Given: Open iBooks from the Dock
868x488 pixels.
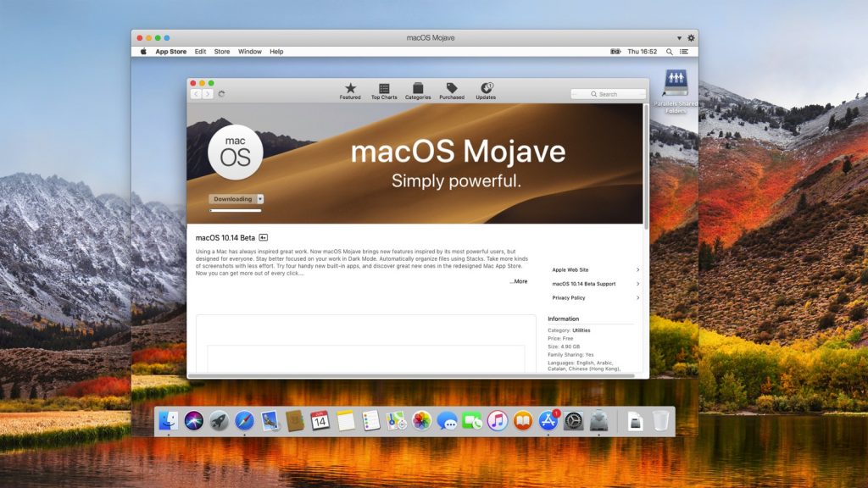Looking at the screenshot, I should point(522,421).
